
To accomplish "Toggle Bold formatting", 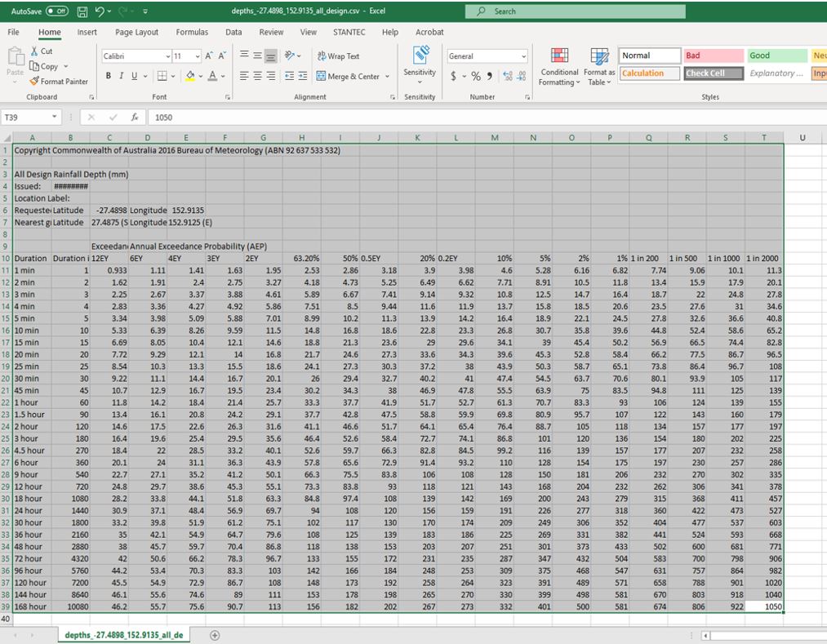I will (108, 76).
